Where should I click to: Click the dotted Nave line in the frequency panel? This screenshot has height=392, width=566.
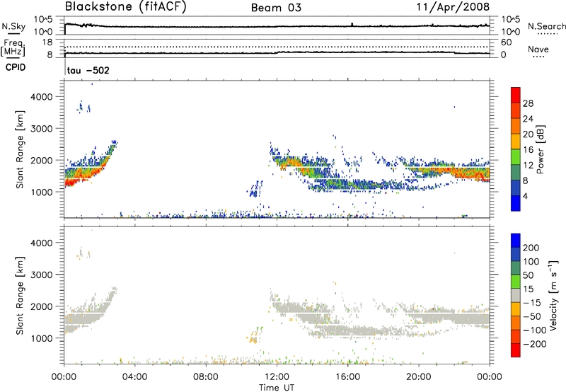tap(277, 47)
